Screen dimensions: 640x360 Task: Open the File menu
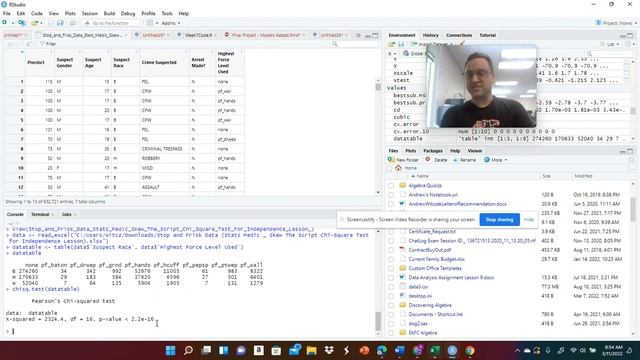7,13
